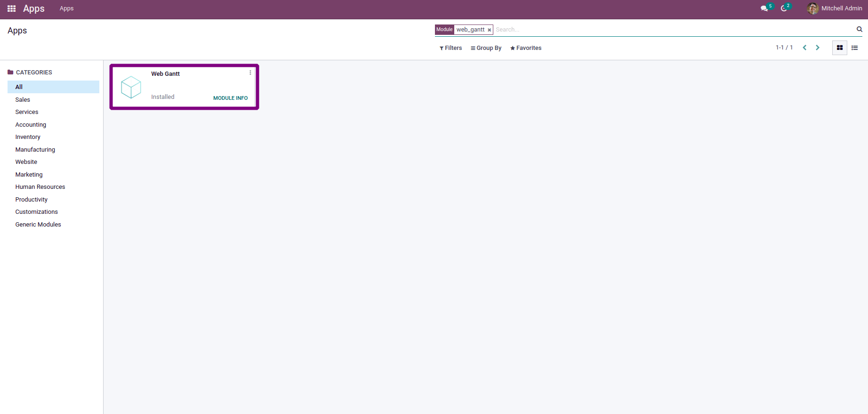Open the activities clock icon

pos(784,8)
